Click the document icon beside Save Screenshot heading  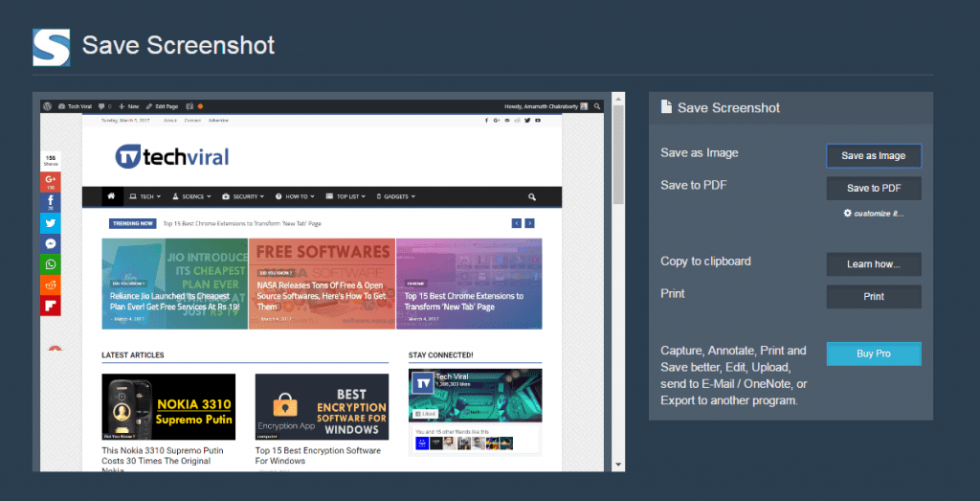[666, 106]
